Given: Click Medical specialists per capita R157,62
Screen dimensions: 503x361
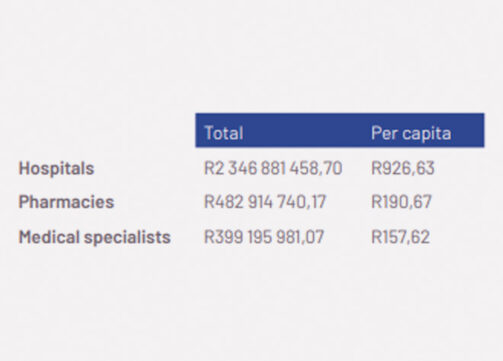Looking at the screenshot, I should tap(400, 237).
